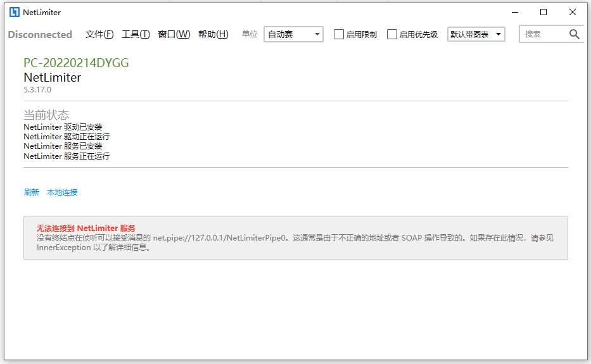Click the Disconnected status label
Screen dimensions: 591x364
pyautogui.click(x=40, y=35)
